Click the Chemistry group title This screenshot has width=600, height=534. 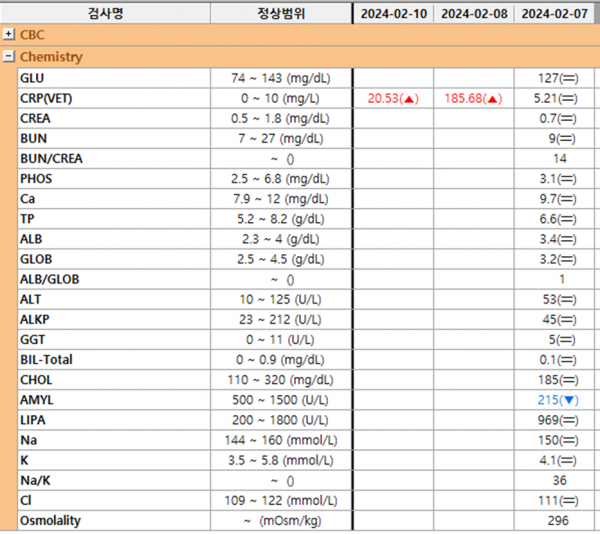click(51, 57)
